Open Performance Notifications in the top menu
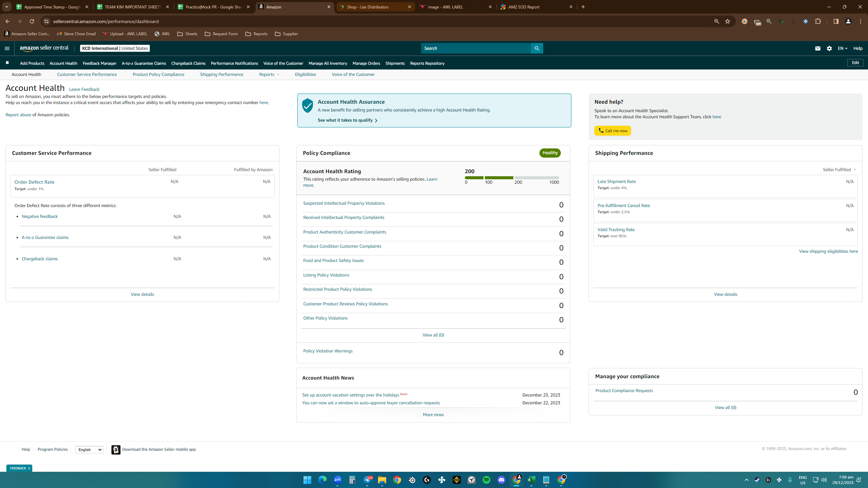868x488 pixels. click(x=234, y=63)
